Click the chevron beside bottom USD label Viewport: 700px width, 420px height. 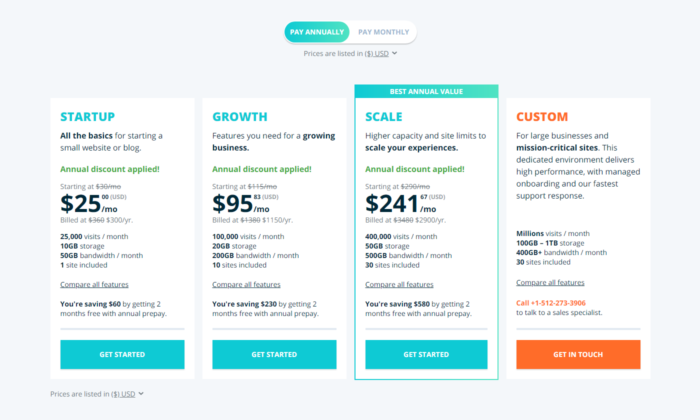pos(141,394)
